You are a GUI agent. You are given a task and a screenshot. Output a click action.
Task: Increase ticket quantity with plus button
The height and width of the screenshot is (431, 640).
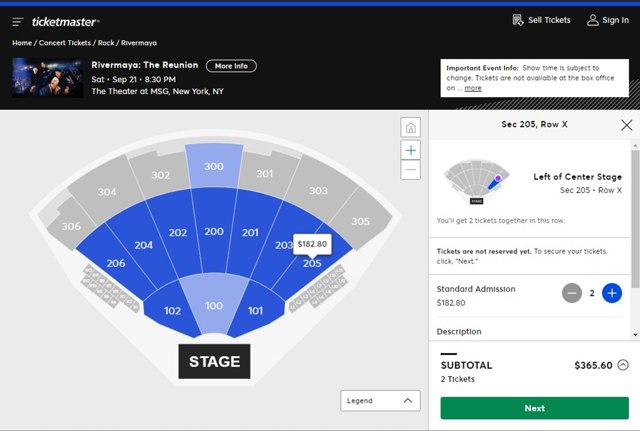click(x=612, y=293)
